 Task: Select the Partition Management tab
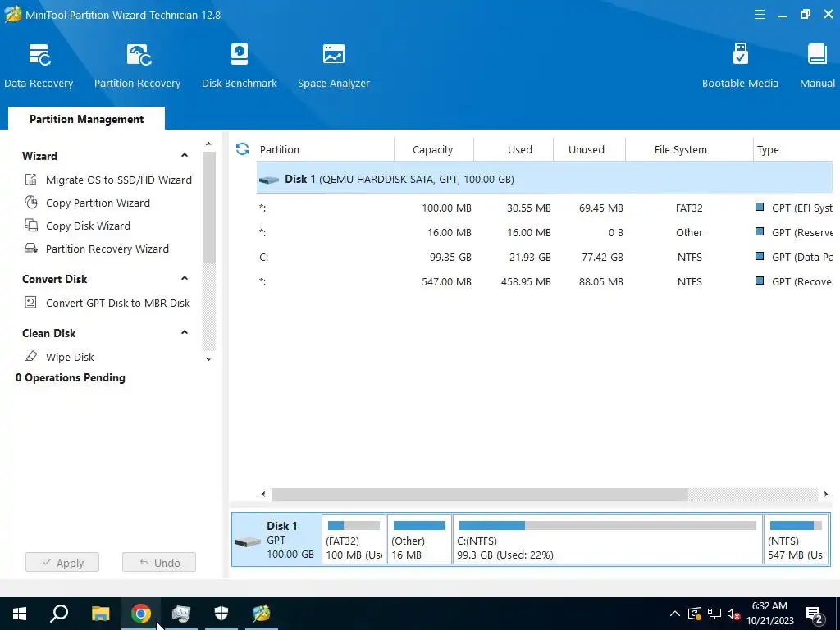point(86,119)
